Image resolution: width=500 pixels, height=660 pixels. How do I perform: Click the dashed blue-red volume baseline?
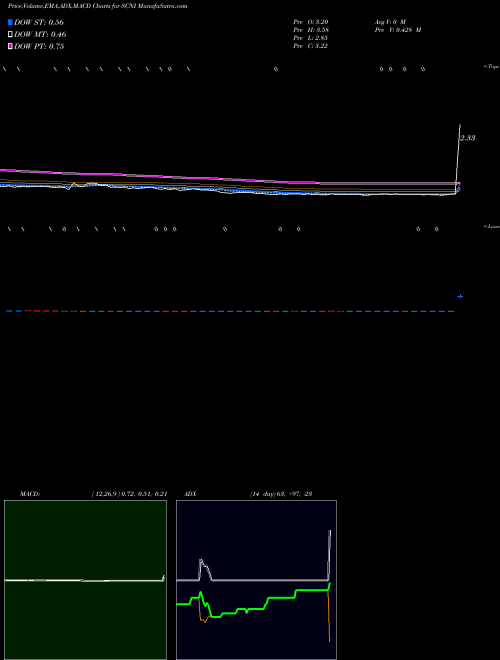(230, 311)
